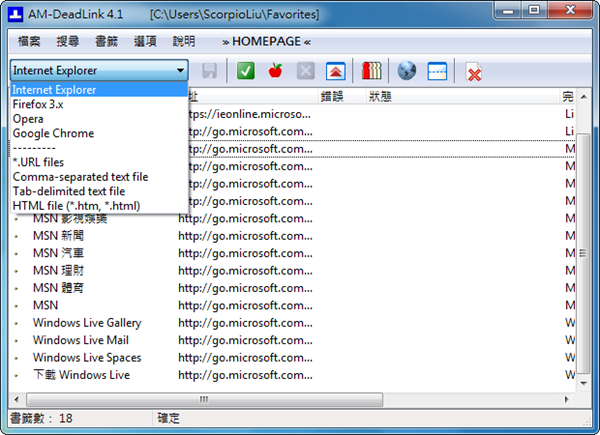Open the 說明 menu
This screenshot has width=600, height=435.
point(184,41)
